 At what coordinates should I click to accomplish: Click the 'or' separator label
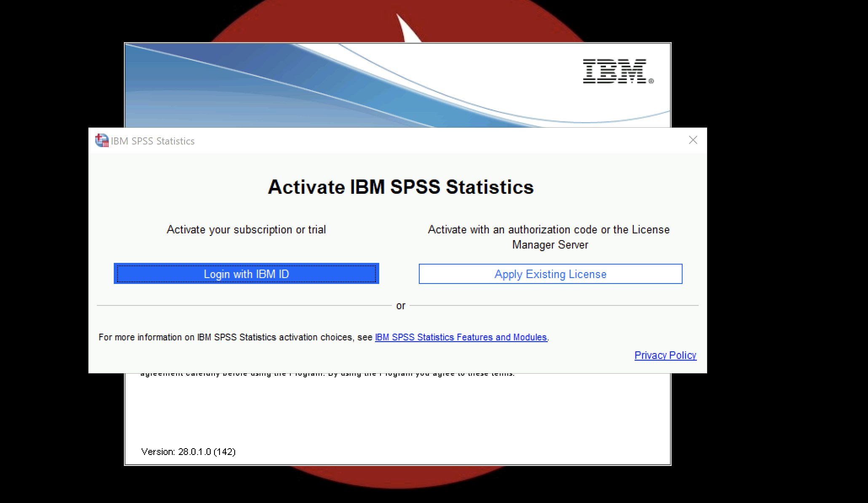tap(401, 306)
